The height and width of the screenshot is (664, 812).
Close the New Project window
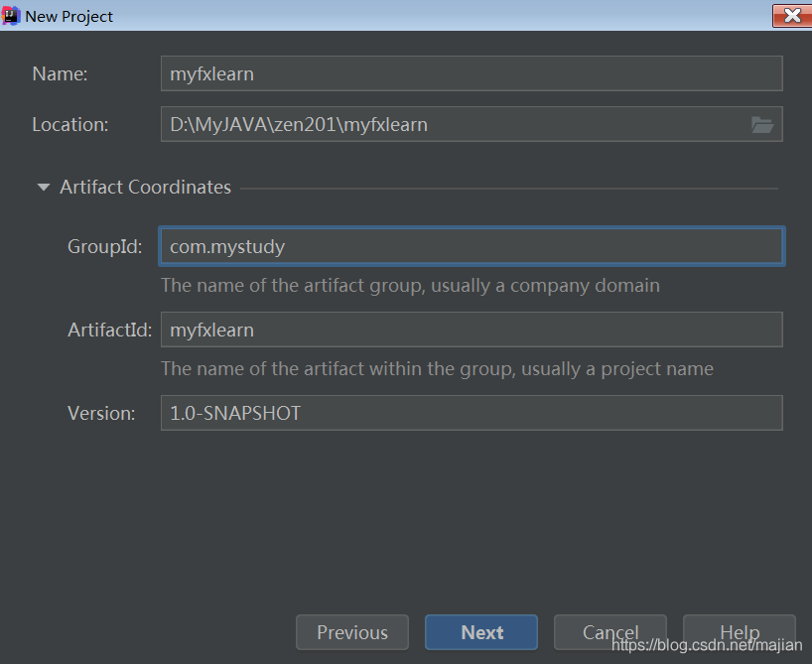792,16
